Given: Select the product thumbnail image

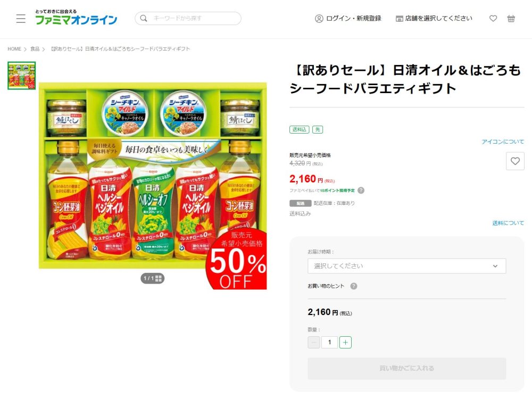Looking at the screenshot, I should 22,76.
